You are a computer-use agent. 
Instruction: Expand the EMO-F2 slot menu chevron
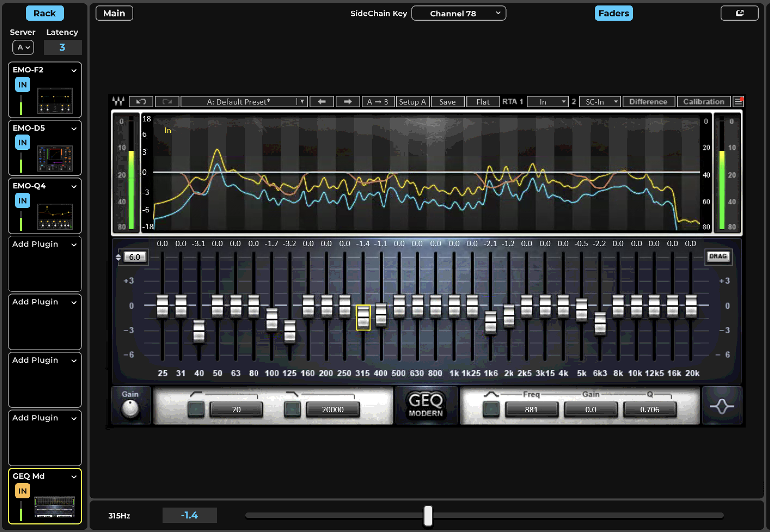74,70
